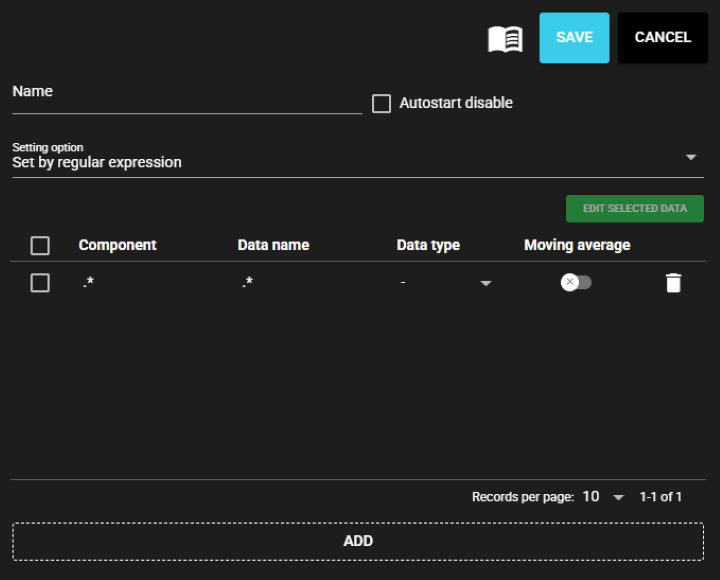Viewport: 720px width, 580px height.
Task: Click the Data name column header
Action: pos(273,245)
